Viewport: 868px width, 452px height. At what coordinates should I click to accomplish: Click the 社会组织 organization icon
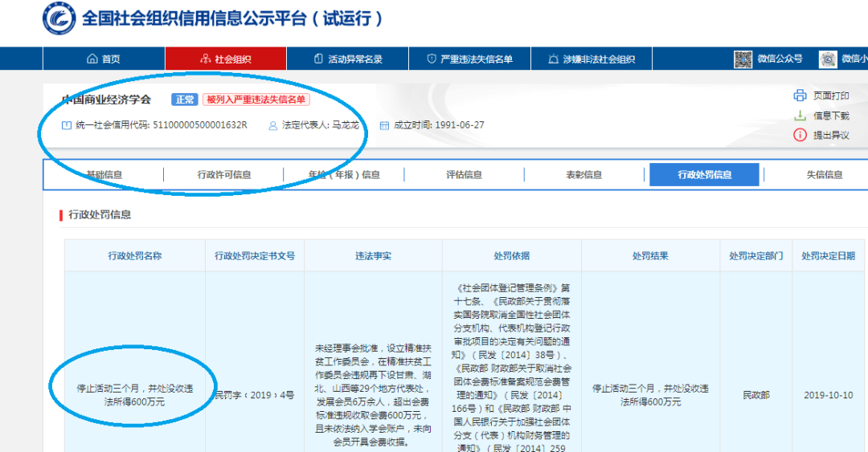coord(206,59)
